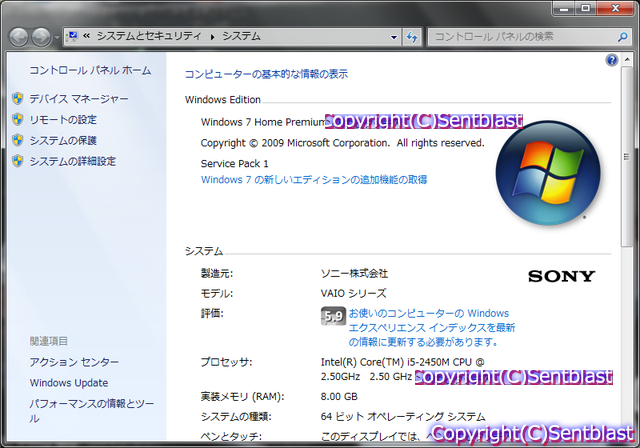Click shield icon beside システムの詳細設定
640x448 pixels.
(x=18, y=161)
